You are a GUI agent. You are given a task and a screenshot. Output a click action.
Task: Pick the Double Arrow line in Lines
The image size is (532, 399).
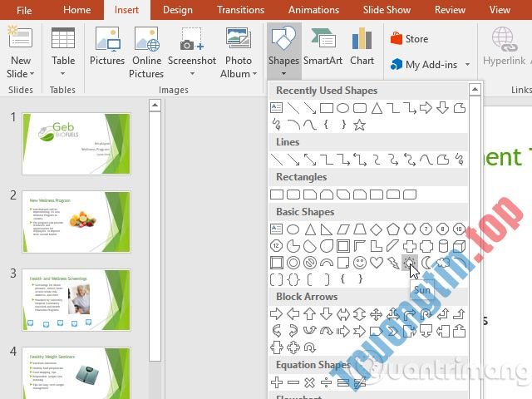310,160
